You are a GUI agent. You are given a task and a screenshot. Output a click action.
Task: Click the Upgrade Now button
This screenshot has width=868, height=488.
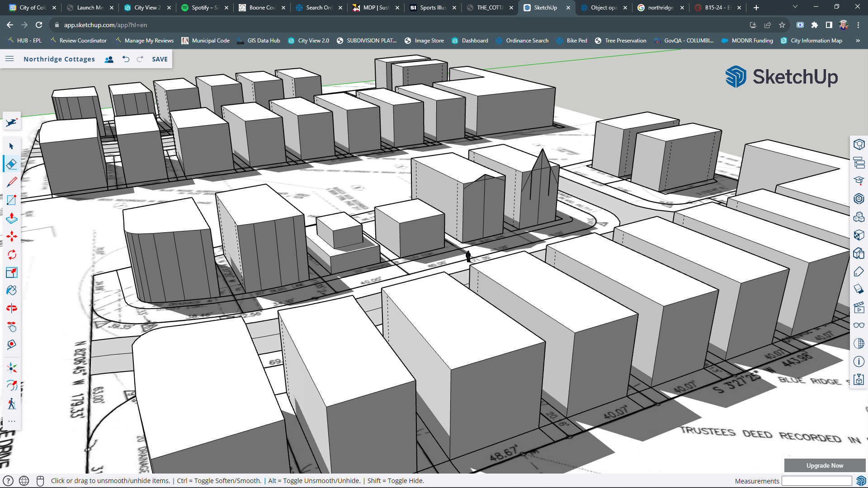point(824,465)
